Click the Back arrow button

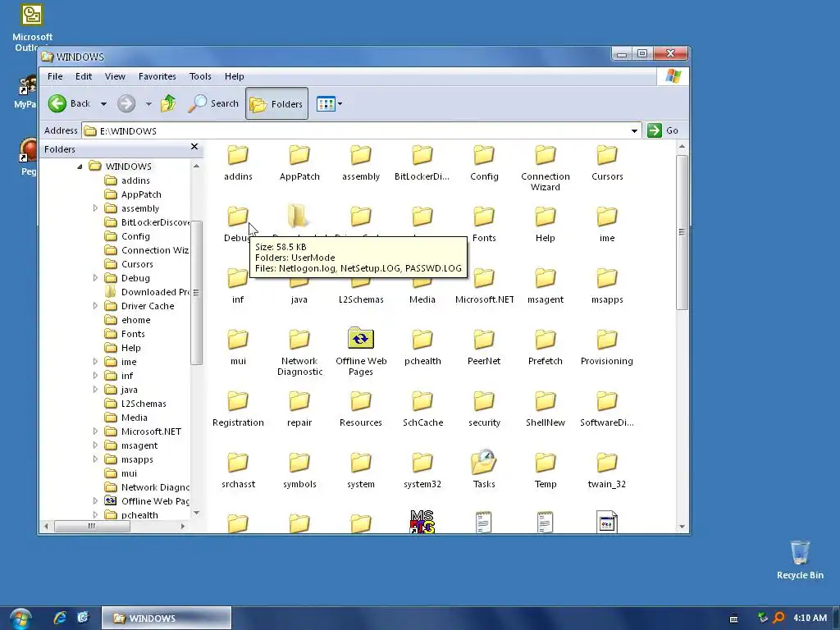(x=57, y=103)
